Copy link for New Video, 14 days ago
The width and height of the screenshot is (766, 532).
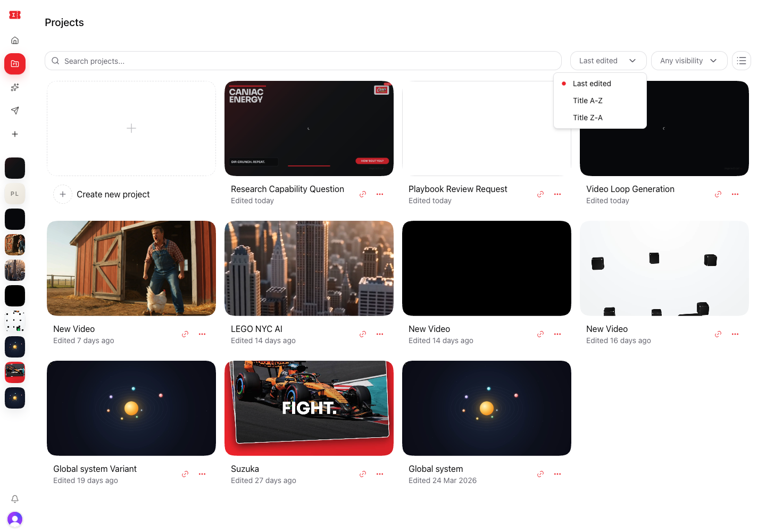(x=540, y=334)
